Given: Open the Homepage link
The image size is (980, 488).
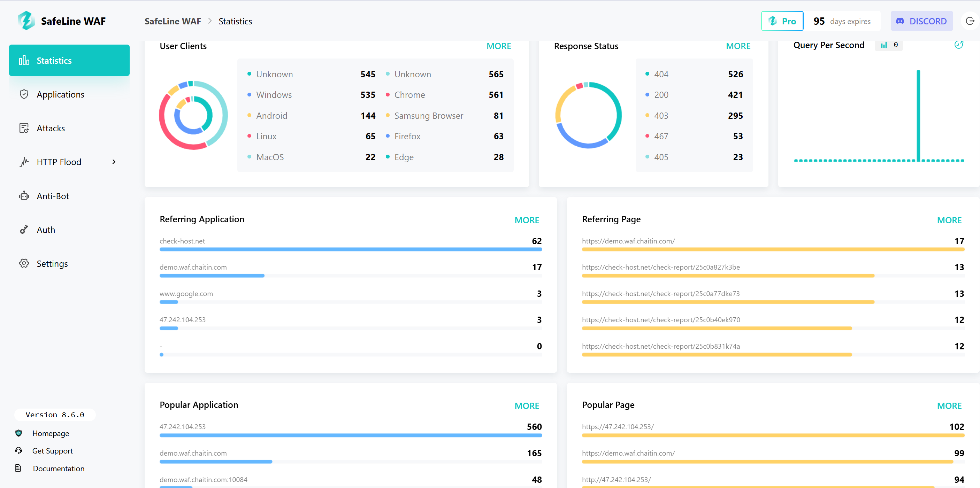Looking at the screenshot, I should 51,433.
